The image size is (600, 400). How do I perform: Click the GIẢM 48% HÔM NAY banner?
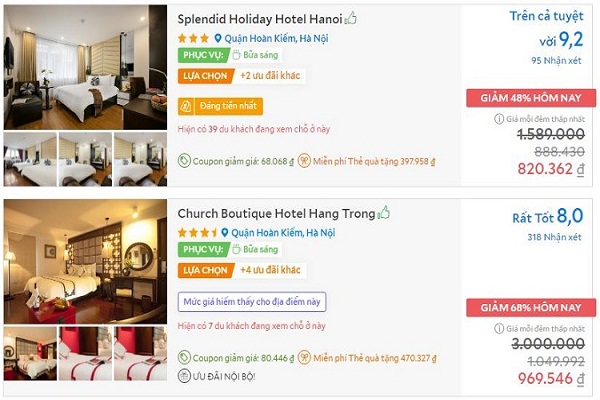(x=531, y=98)
